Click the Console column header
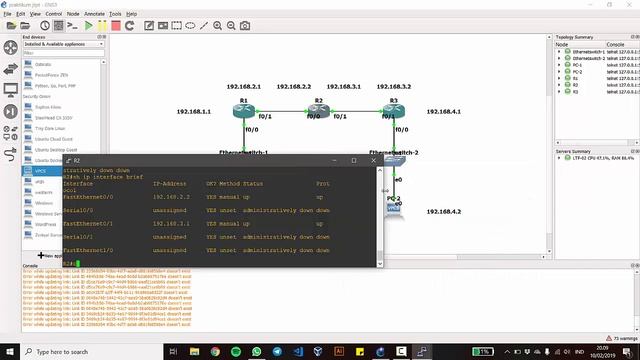Viewport: 640px width, 360px height. point(622,44)
